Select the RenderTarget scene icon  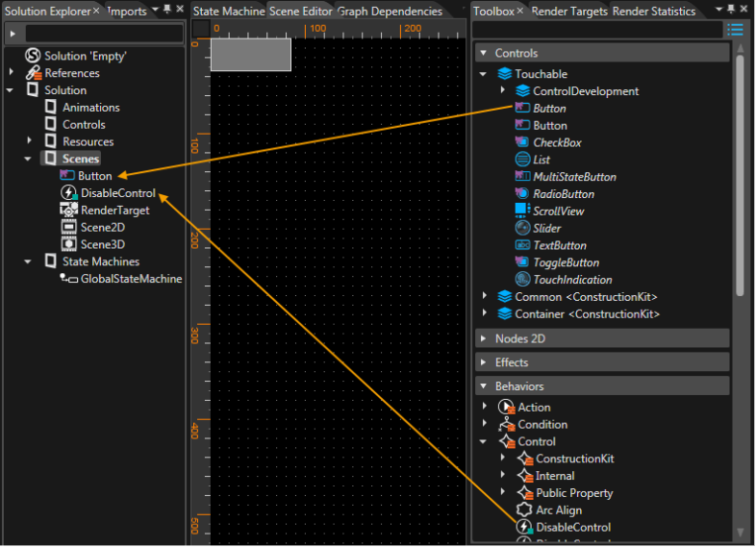pyautogui.click(x=68, y=210)
